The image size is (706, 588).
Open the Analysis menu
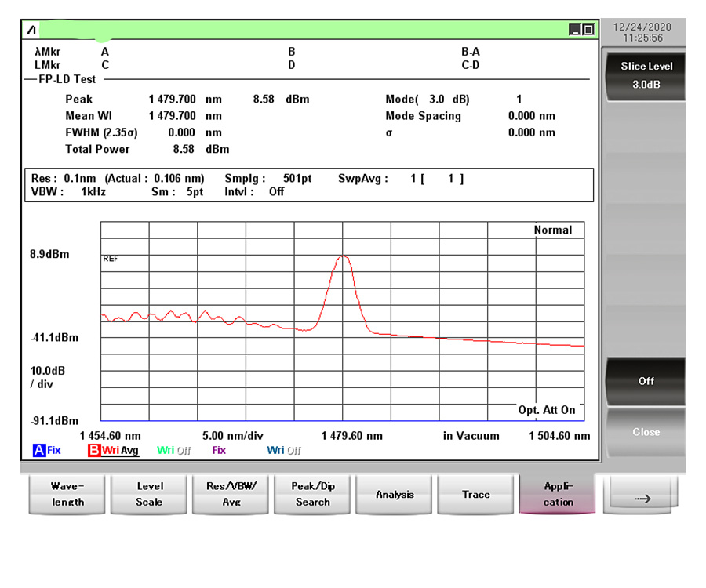point(395,495)
